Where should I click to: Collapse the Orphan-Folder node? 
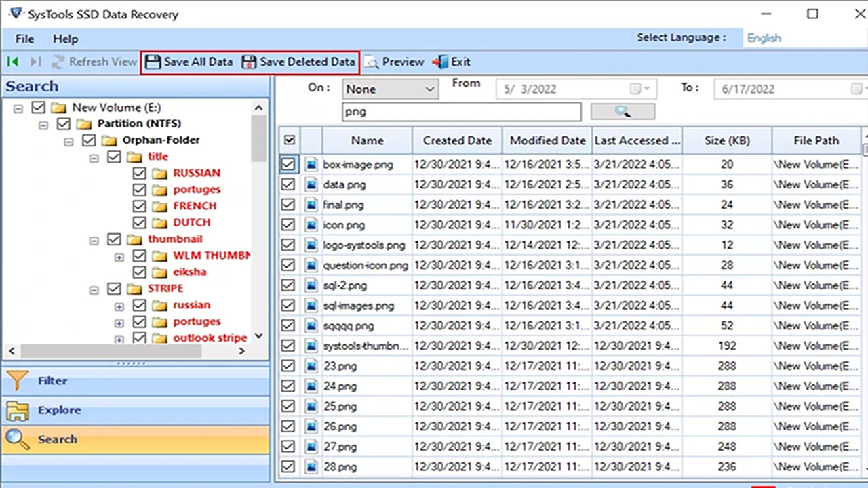pyautogui.click(x=68, y=141)
